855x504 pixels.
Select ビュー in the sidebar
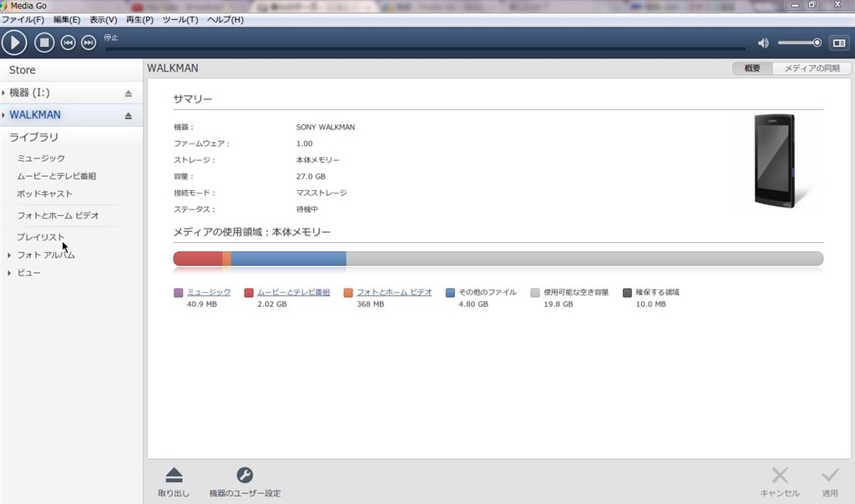coord(29,273)
